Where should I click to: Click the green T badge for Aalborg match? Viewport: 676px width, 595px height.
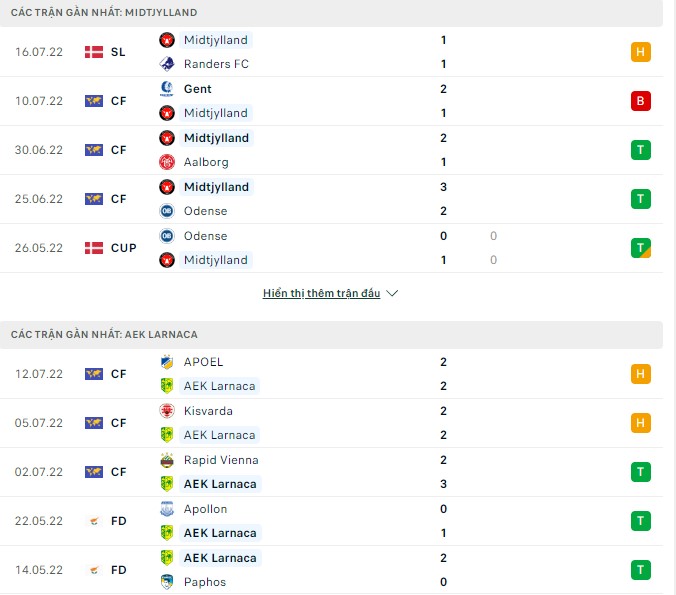641,150
